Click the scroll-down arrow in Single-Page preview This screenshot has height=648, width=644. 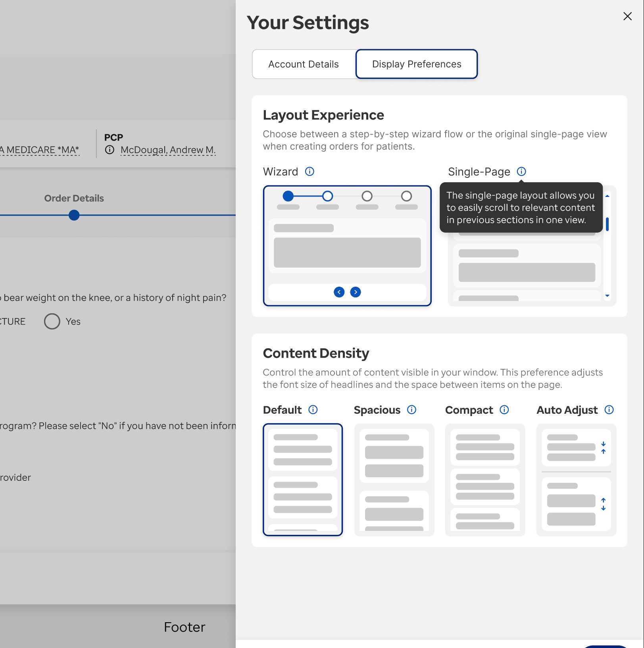(607, 296)
